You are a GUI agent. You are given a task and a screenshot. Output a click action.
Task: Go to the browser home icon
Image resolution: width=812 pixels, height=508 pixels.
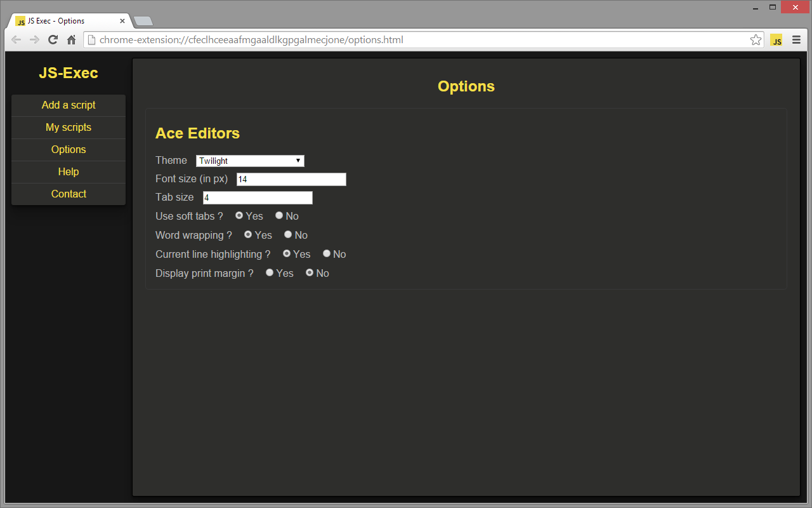coord(72,40)
